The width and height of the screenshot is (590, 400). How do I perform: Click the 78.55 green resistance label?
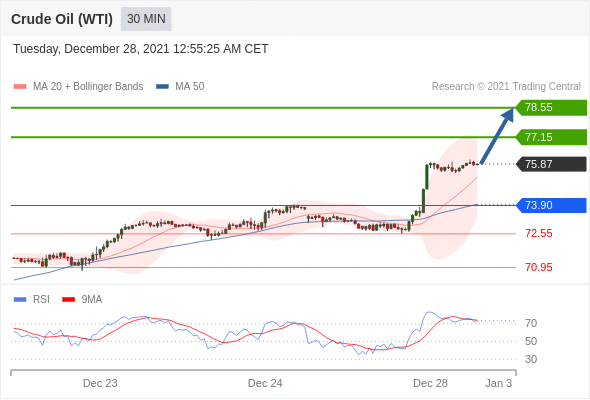click(551, 108)
